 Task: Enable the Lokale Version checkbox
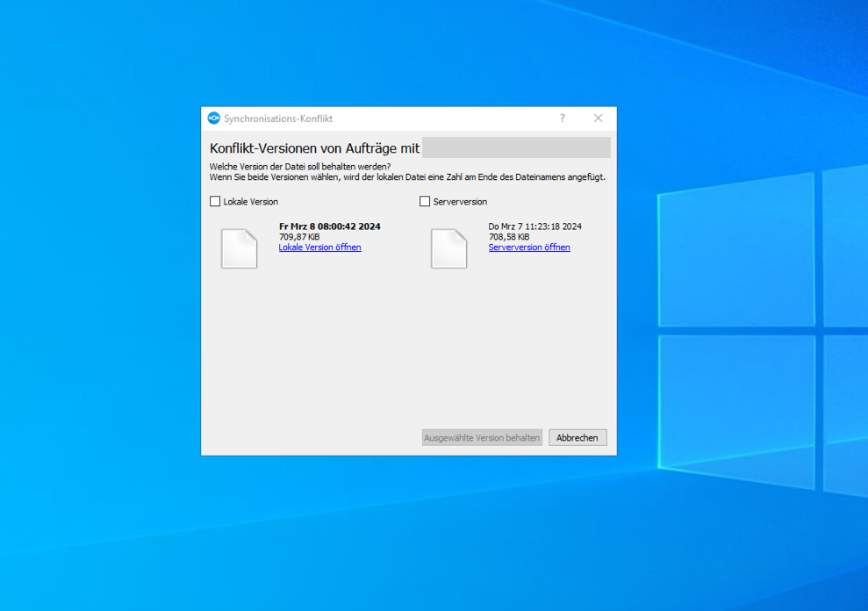click(216, 202)
